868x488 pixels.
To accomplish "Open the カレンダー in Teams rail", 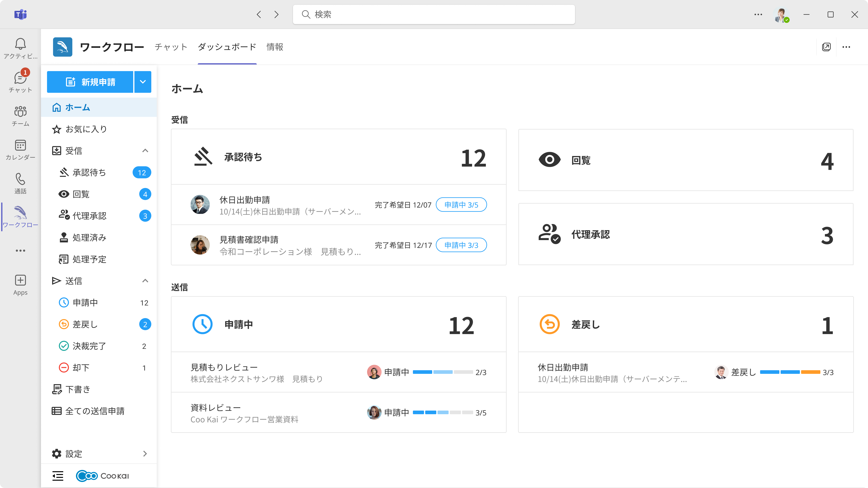I will (x=20, y=150).
